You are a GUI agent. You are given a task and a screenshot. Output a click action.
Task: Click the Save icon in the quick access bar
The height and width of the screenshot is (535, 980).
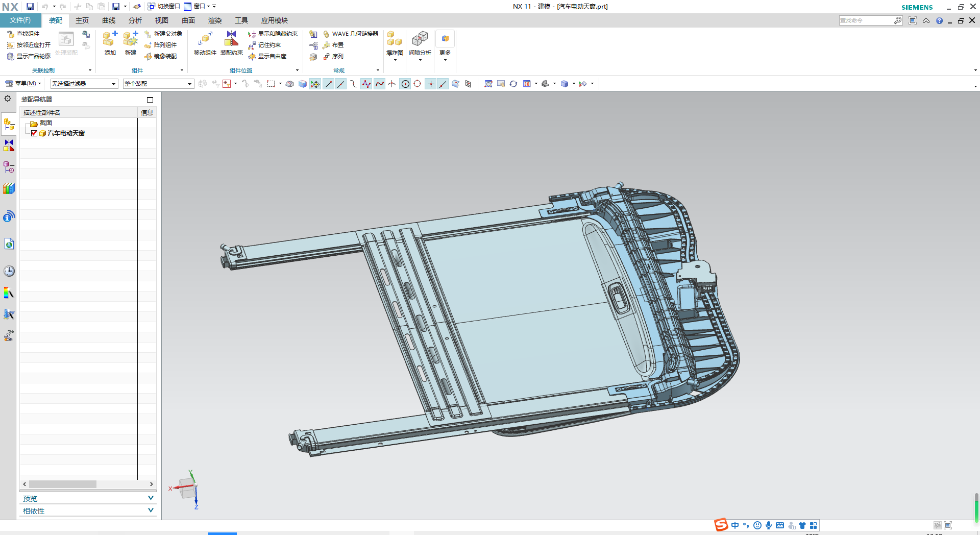[30, 7]
